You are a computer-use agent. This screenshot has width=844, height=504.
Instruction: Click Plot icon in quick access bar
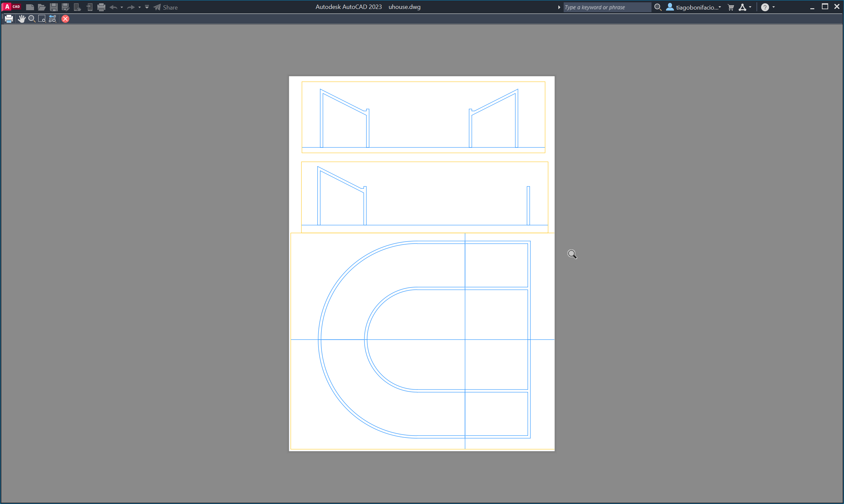101,7
